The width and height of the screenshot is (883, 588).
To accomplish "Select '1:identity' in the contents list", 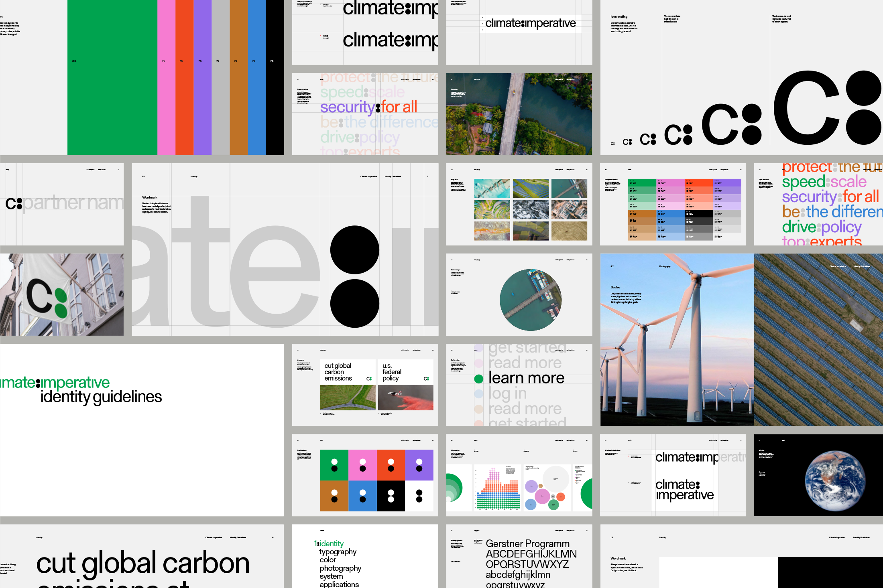I will (329, 543).
